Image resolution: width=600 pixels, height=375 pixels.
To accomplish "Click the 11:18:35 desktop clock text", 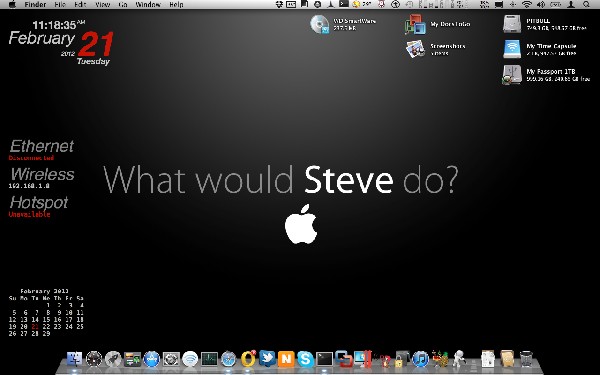I will 55,25.
